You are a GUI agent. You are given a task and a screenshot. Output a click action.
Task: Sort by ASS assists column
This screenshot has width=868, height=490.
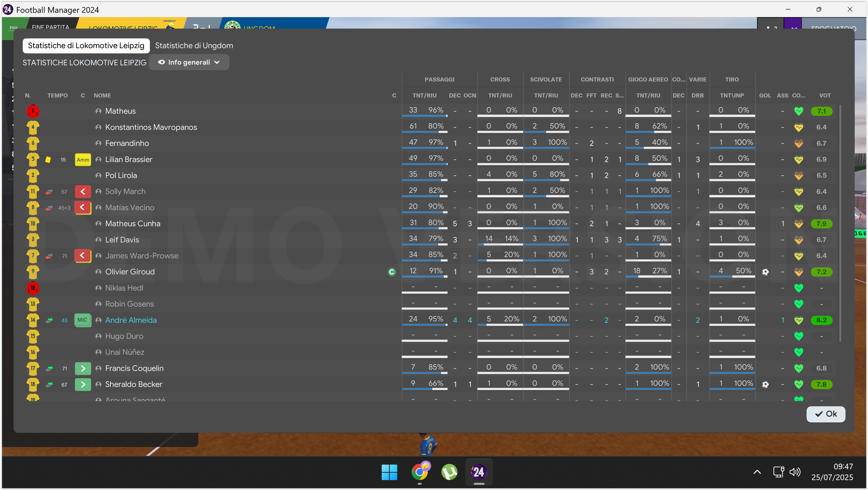(782, 96)
